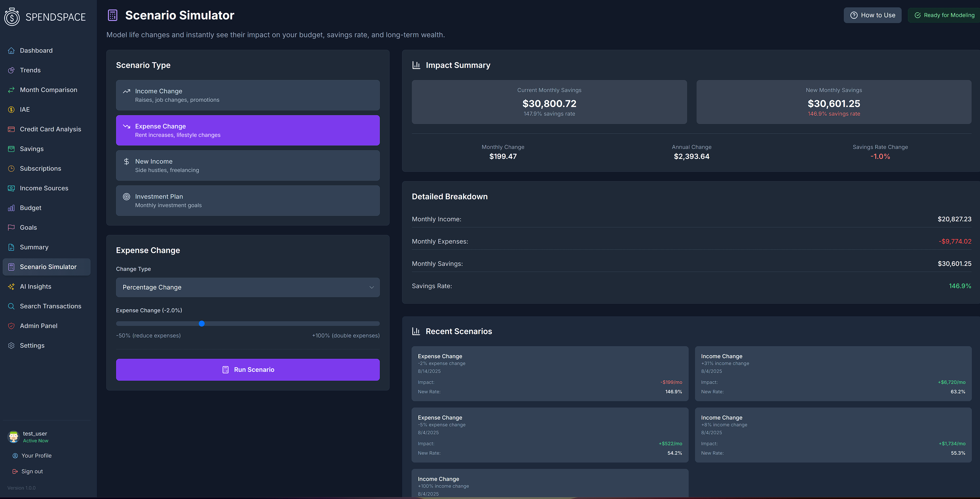Open the AI Insights page
This screenshot has width=980, height=499.
point(46,286)
